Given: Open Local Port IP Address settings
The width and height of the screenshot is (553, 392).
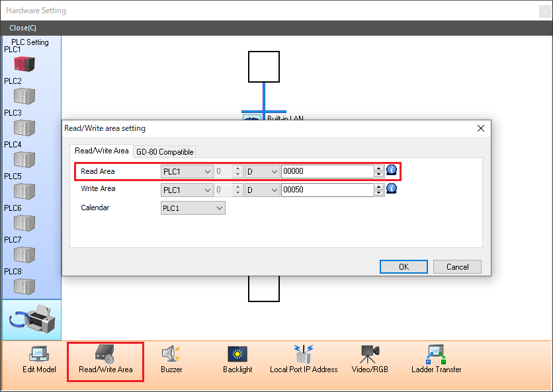Looking at the screenshot, I should tap(304, 360).
